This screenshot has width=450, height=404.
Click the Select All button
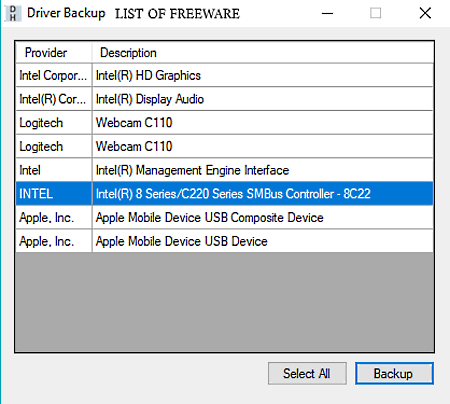coord(307,373)
